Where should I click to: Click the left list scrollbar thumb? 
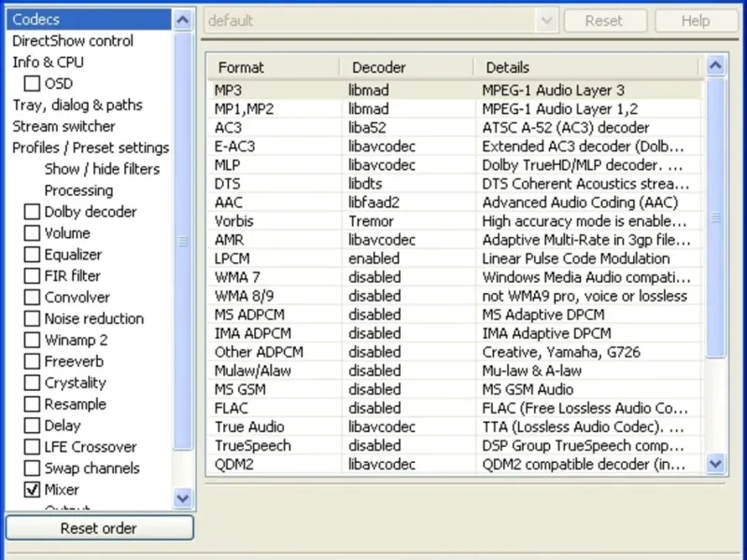[x=183, y=241]
